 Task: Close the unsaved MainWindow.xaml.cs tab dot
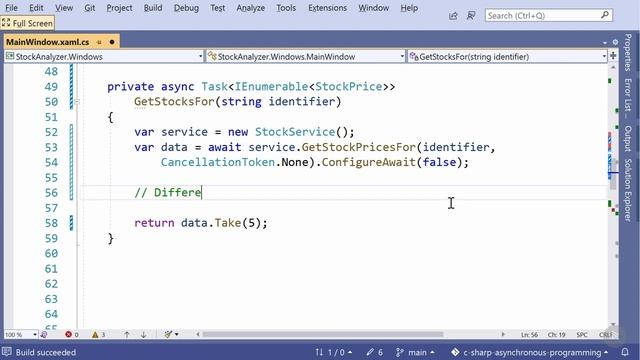[x=112, y=42]
